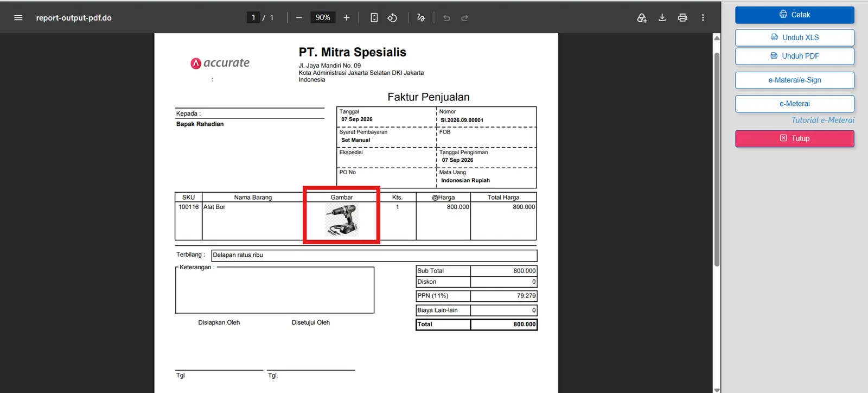Click the Indonesian Rupiah currency text
The image size is (868, 393).
click(x=465, y=180)
